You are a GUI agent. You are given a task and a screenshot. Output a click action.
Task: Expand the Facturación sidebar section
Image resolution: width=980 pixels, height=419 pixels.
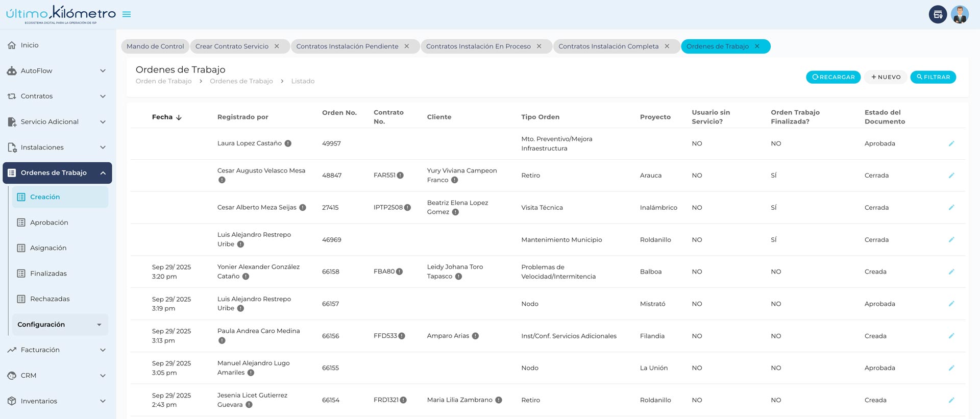(x=57, y=350)
